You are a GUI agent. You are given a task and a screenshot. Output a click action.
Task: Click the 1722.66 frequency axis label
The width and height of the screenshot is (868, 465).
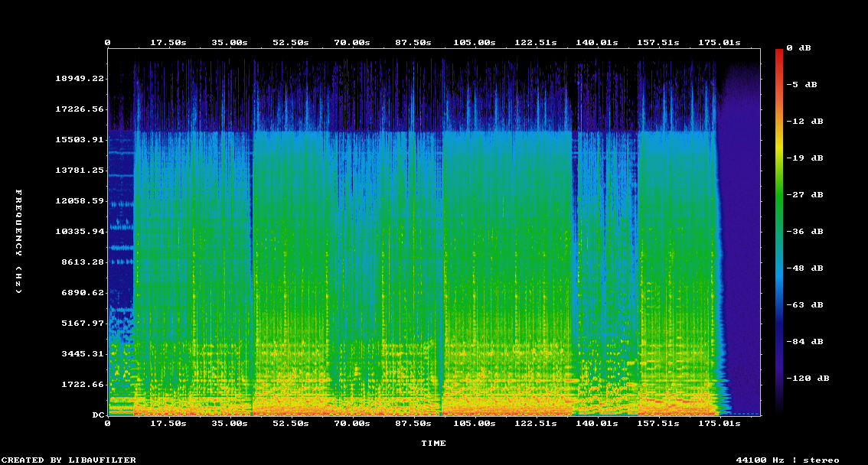point(83,385)
